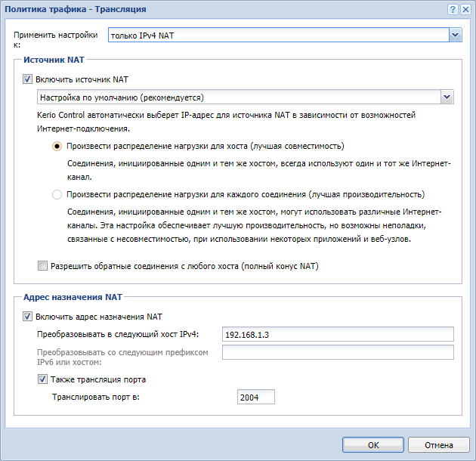Open the 'Применить настройки к' dropdown arrow

tap(455, 35)
